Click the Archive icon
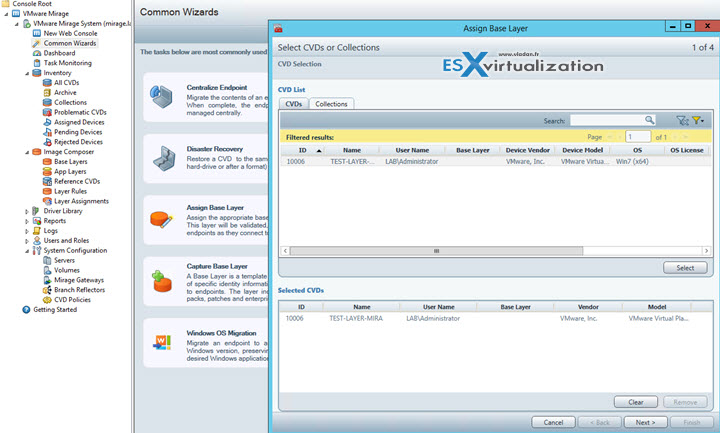 click(x=47, y=92)
